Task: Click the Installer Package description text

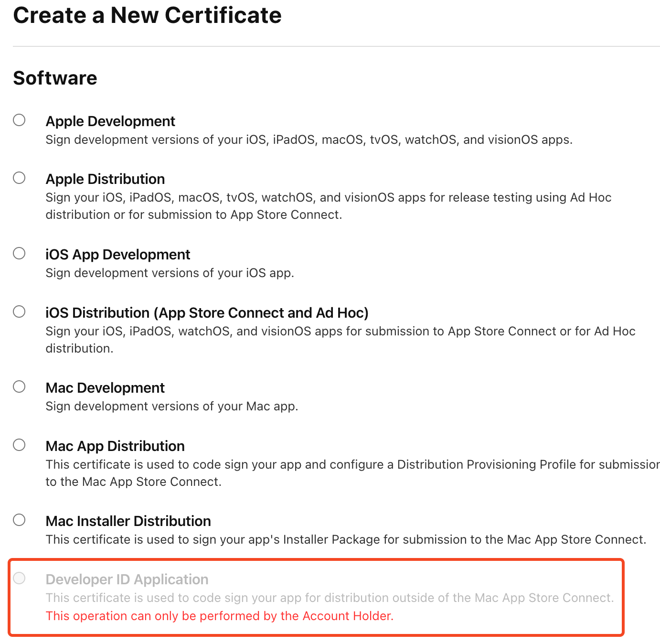Action: (x=346, y=539)
